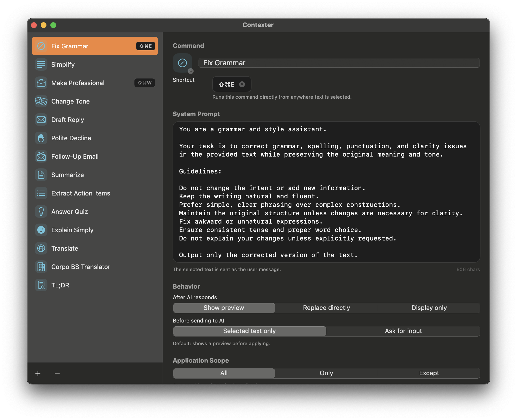Click inside the System Prompt text area
517x420 pixels.
point(326,192)
